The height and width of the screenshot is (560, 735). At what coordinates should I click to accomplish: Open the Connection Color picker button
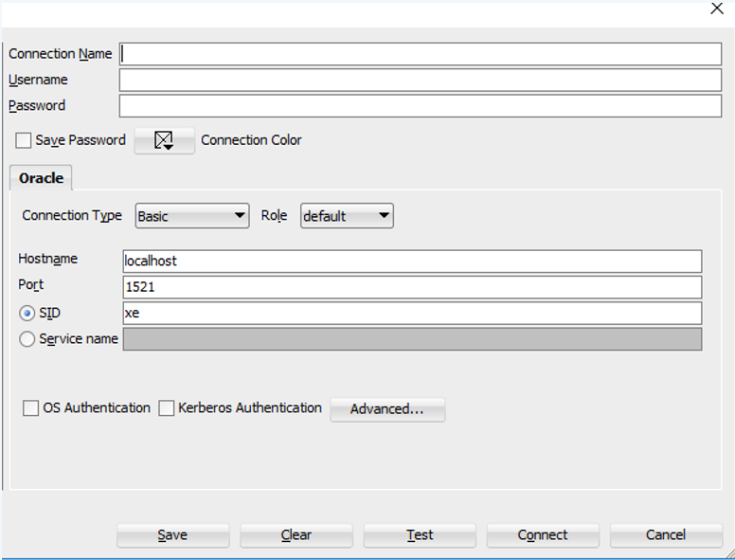165,140
